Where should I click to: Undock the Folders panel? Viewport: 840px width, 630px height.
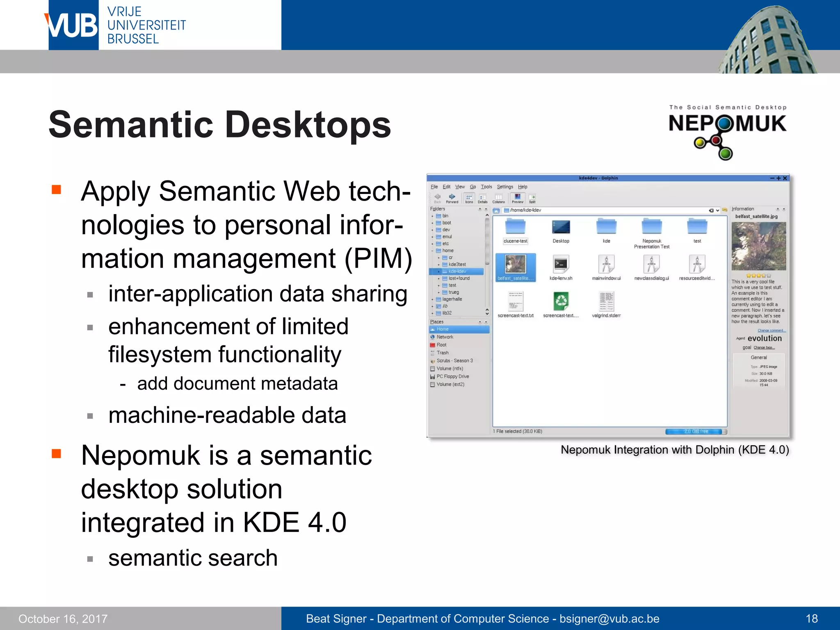click(x=480, y=209)
